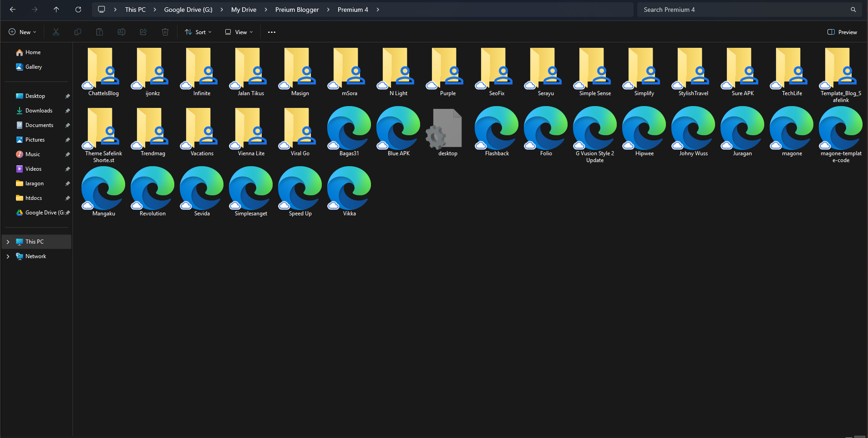Select the magone-template-code file
The width and height of the screenshot is (868, 438).
click(x=841, y=135)
